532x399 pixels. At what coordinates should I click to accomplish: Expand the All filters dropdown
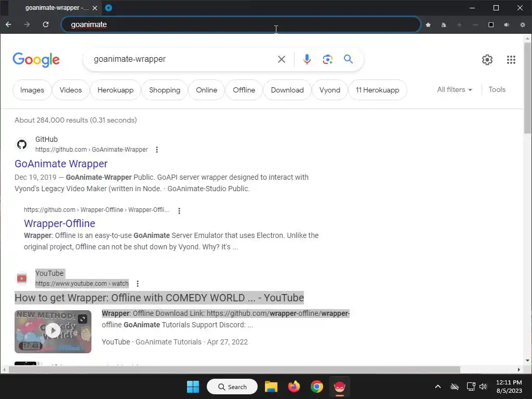pyautogui.click(x=454, y=89)
